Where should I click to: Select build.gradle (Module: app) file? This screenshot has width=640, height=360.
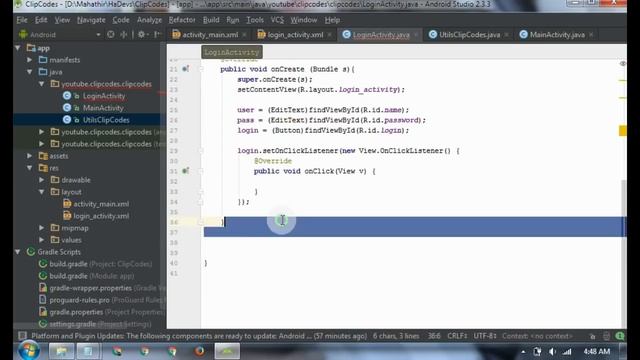[91, 276]
